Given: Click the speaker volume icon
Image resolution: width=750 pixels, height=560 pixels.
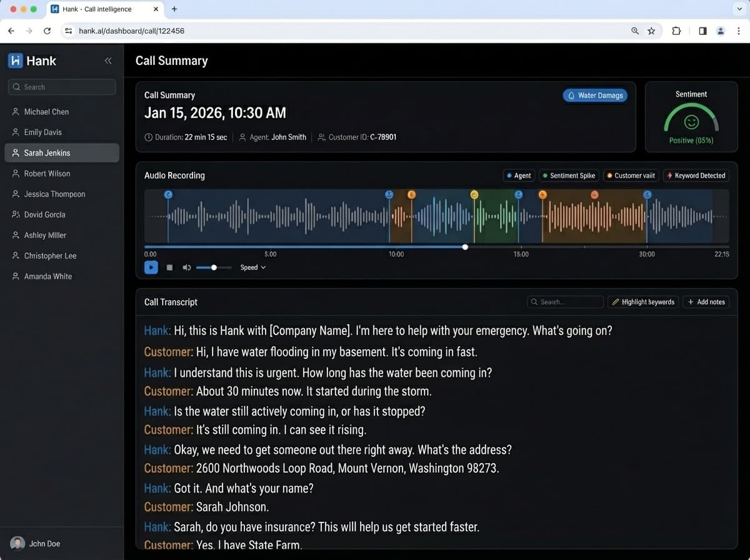Looking at the screenshot, I should pos(186,267).
